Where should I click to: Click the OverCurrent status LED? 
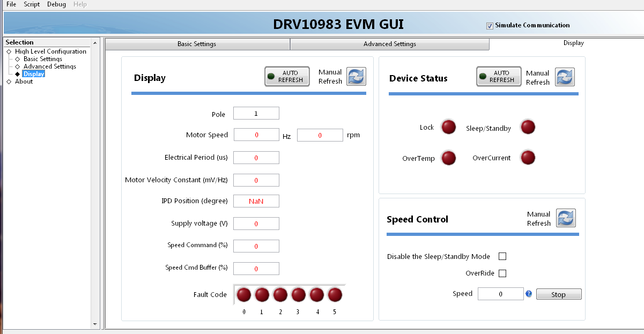pyautogui.click(x=528, y=158)
